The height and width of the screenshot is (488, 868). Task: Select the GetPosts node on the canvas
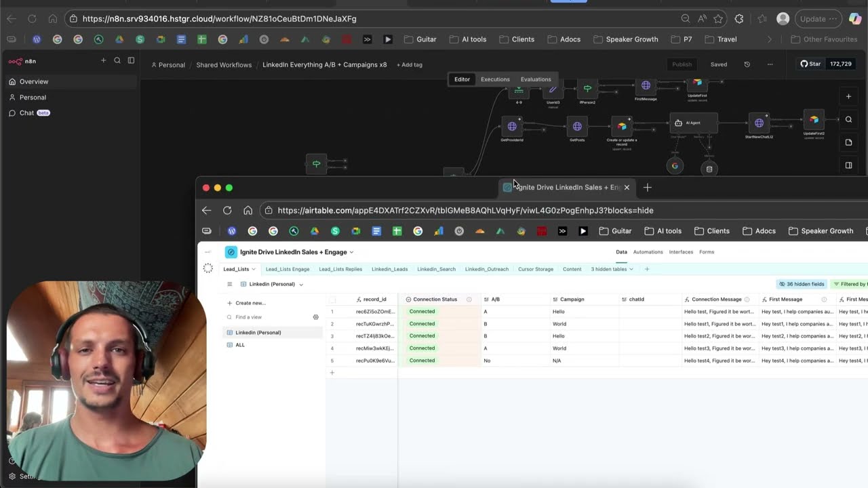click(x=577, y=126)
